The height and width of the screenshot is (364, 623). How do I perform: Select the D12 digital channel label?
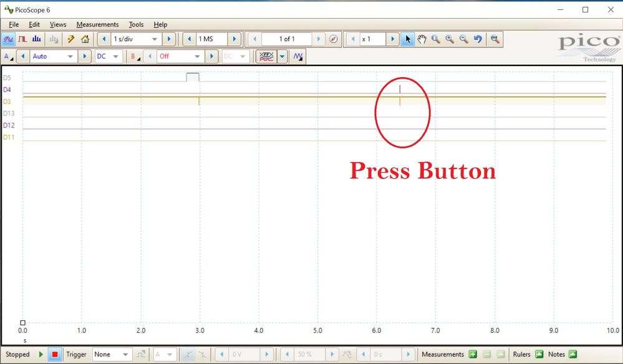click(9, 125)
